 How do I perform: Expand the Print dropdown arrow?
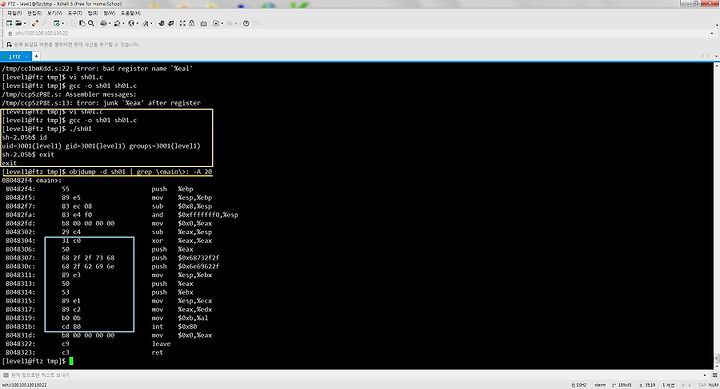point(109,23)
